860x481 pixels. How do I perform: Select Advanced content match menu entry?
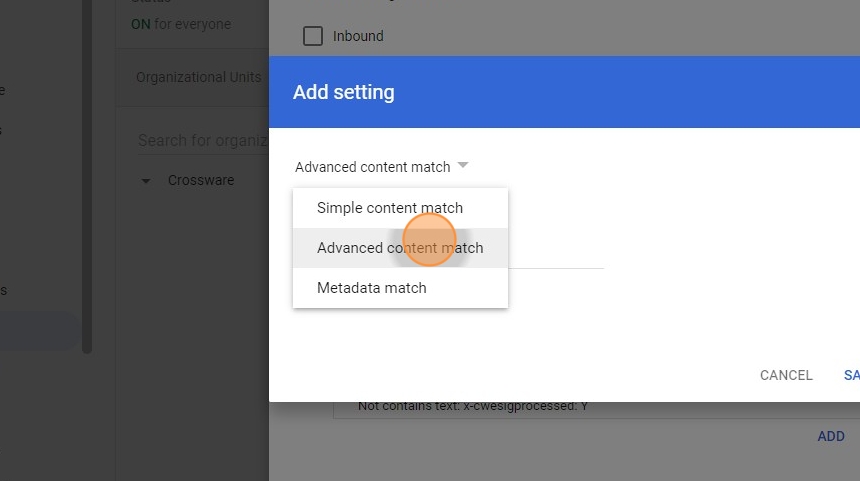400,248
